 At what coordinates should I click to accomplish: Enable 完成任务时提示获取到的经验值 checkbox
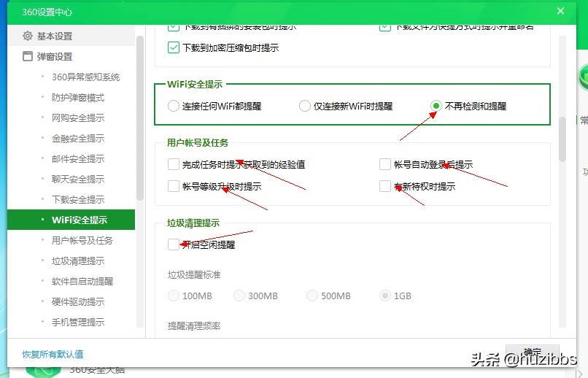[173, 164]
